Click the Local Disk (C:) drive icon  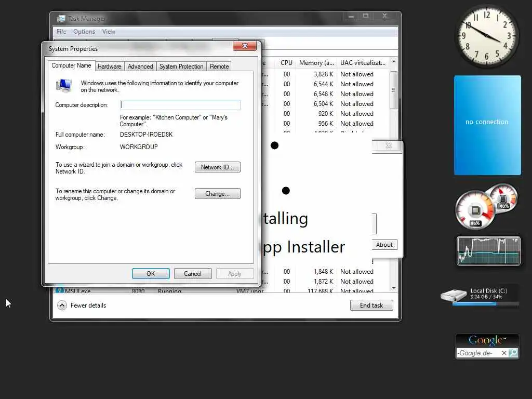tap(454, 295)
